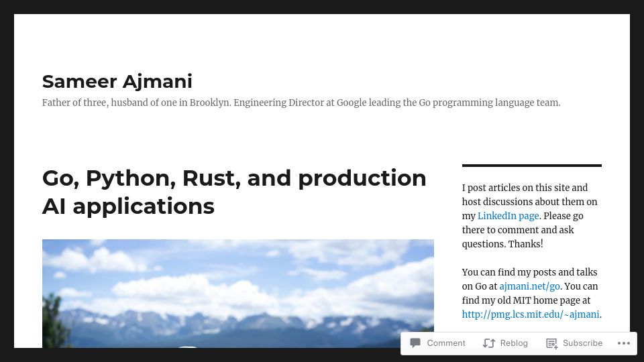644x362 pixels.
Task: Select the Reblog label in action bar
Action: (514, 343)
